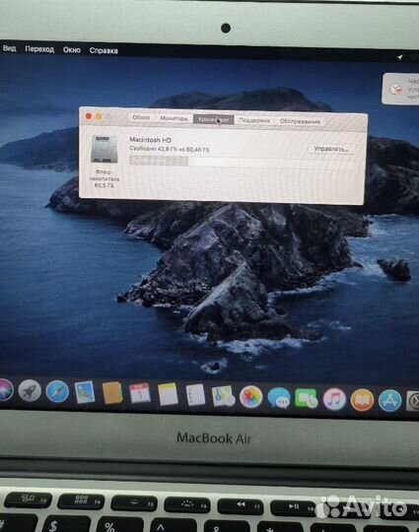
Task: Click the 'Флеш-накопитель 60,5 ГБ' caption
Action: click(x=105, y=178)
